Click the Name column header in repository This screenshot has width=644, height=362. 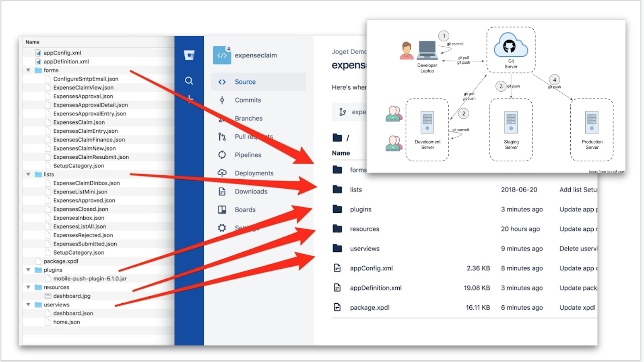pos(341,153)
